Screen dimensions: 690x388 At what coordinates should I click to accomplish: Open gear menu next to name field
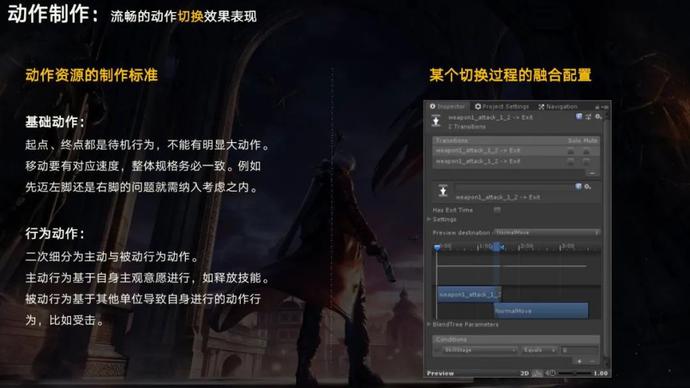tap(587, 187)
